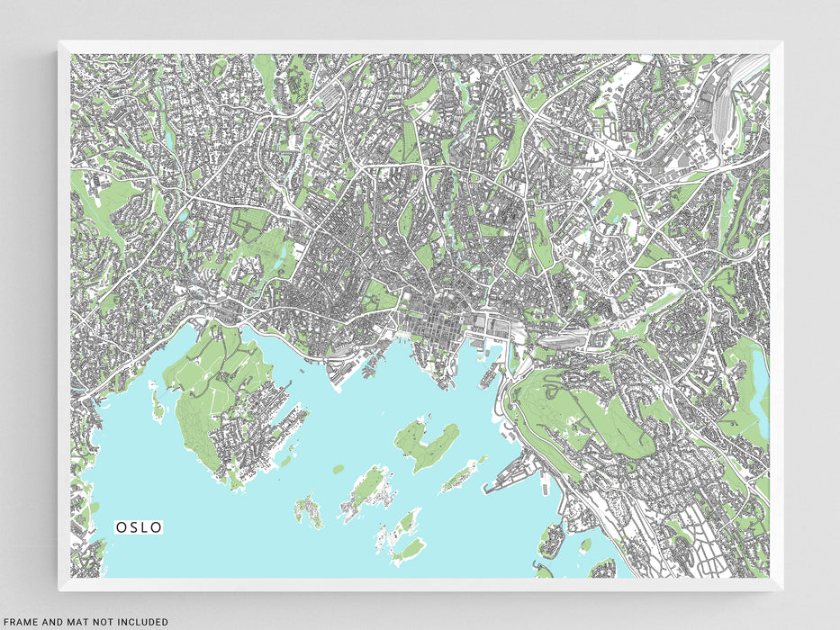Click the gray wall above the frame
Viewport: 840px width, 630px height.
pyautogui.click(x=420, y=18)
